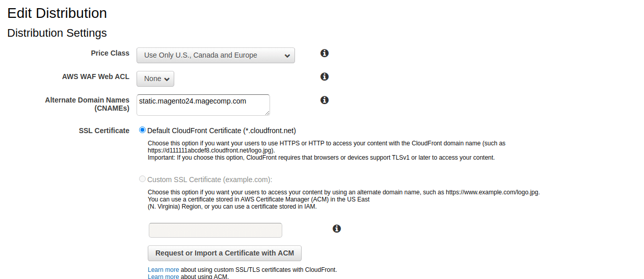The height and width of the screenshot is (279, 644).
Task: Follow the Learn more about using ACM link
Action: (x=163, y=276)
